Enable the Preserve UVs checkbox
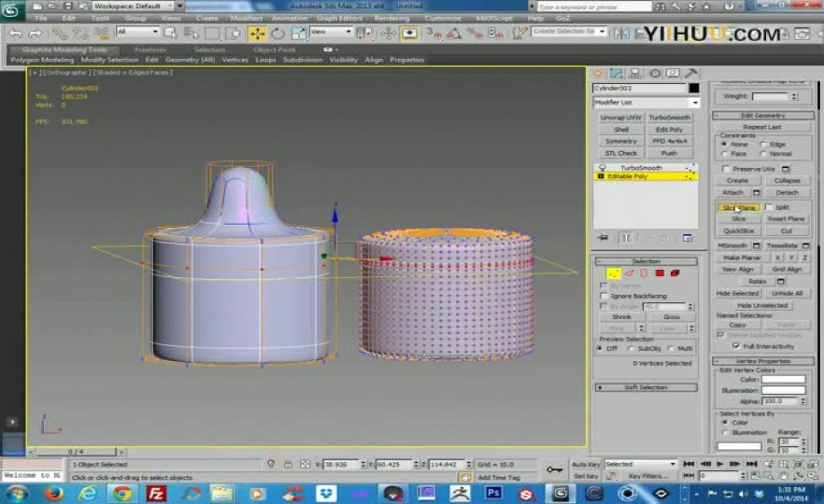This screenshot has width=824, height=504. [x=726, y=169]
